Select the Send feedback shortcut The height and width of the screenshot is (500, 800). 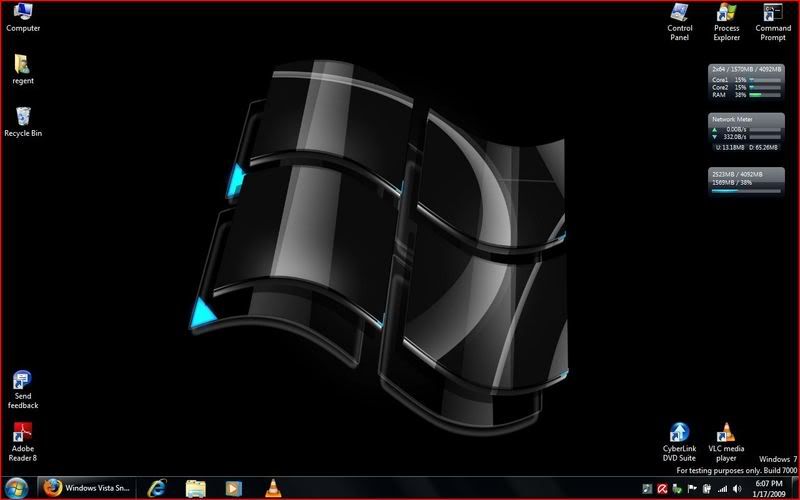click(22, 390)
